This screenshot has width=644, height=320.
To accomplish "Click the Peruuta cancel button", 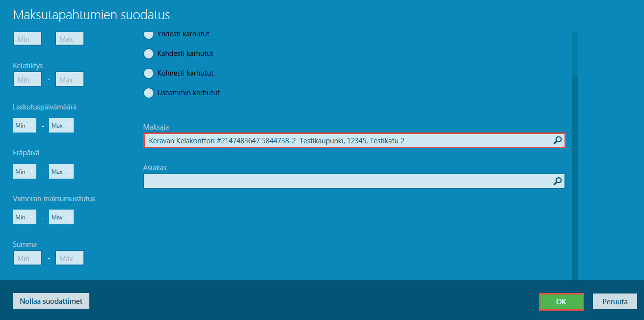I will pos(615,301).
